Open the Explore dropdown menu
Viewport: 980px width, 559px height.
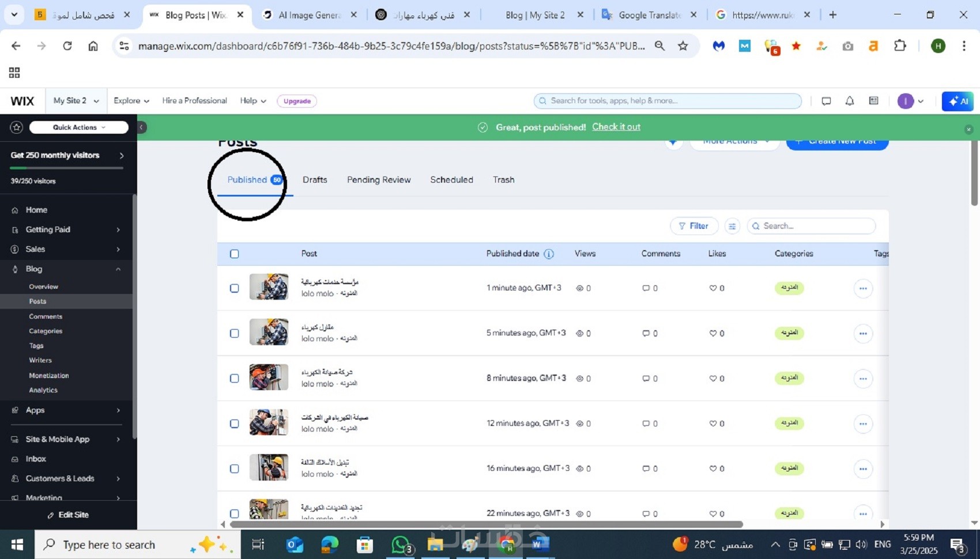[131, 101]
